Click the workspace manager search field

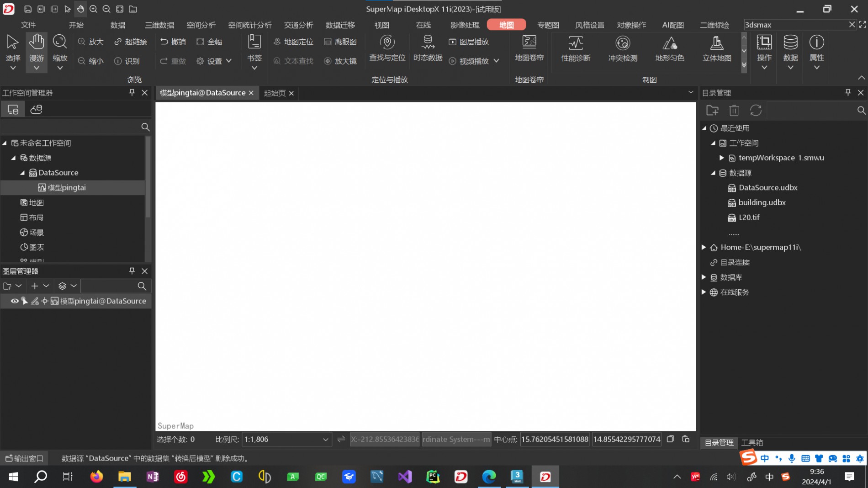tap(76, 127)
